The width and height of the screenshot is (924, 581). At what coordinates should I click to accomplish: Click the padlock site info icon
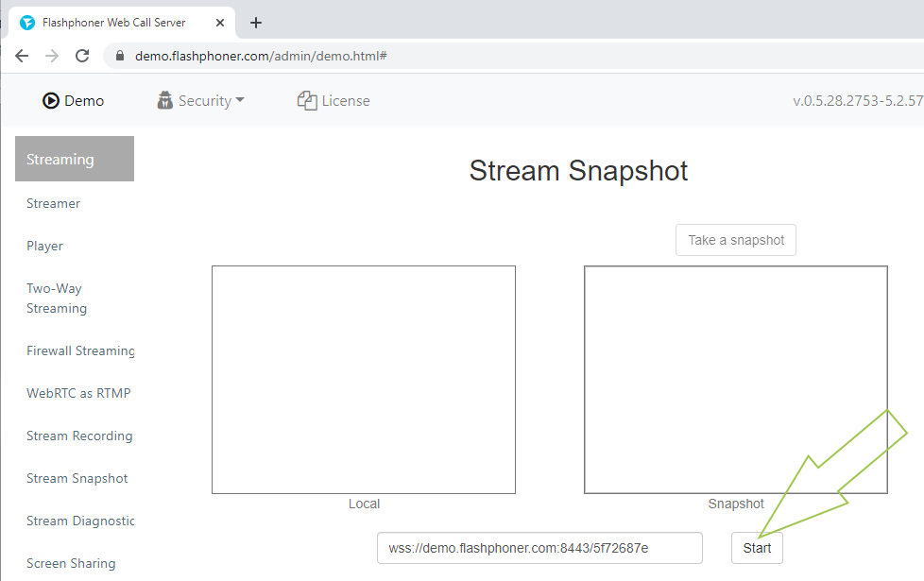(120, 56)
